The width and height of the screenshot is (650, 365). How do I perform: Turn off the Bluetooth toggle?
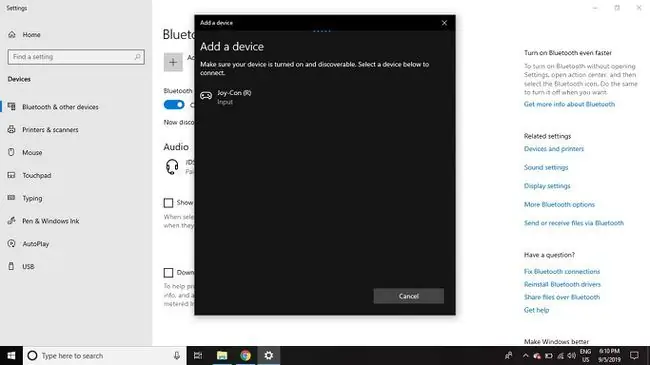pos(174,105)
